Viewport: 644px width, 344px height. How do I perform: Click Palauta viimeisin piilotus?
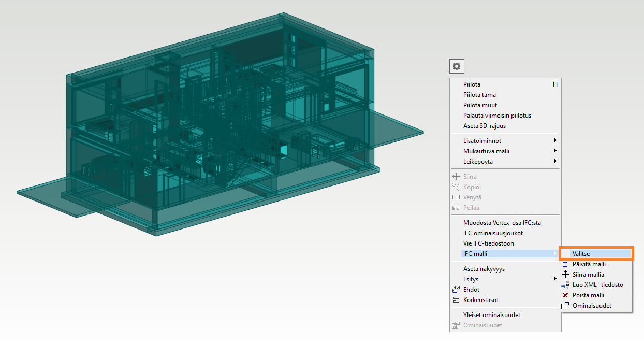click(x=497, y=116)
